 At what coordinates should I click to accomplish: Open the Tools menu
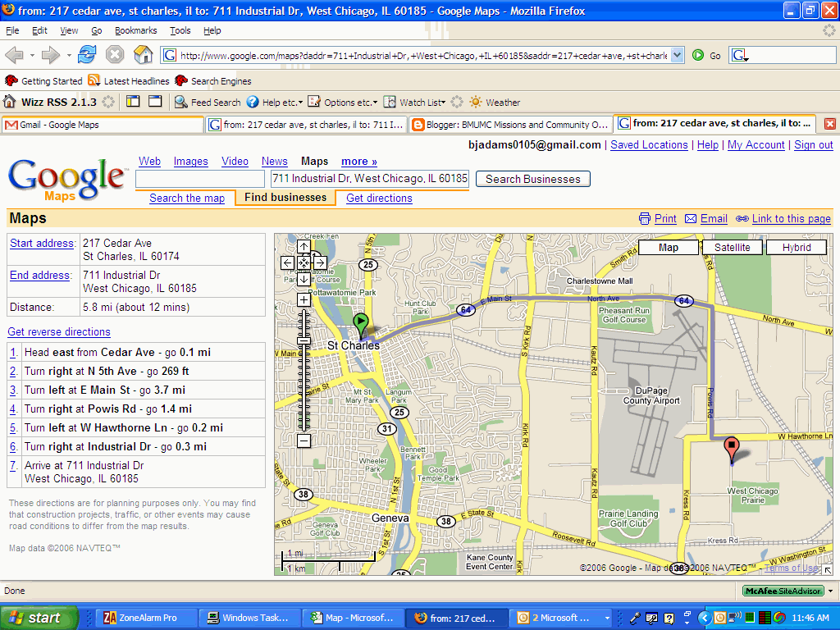pos(180,30)
